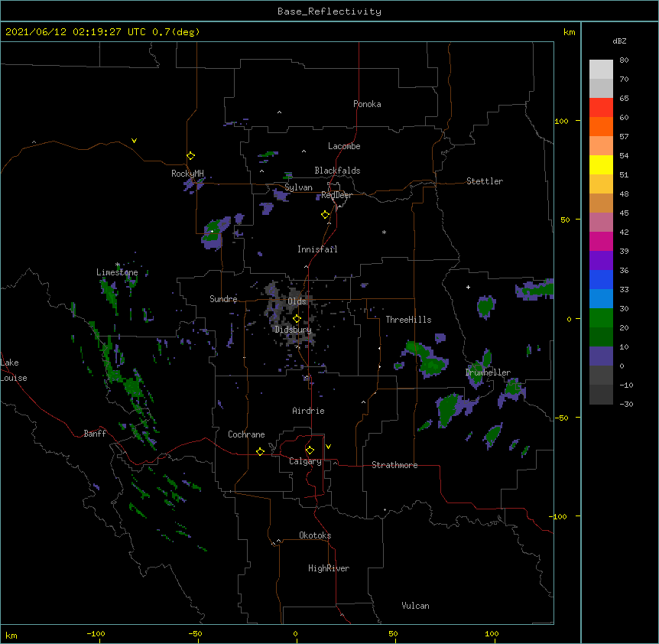Click the Innisfail town label
659x644 pixels.
coord(317,249)
